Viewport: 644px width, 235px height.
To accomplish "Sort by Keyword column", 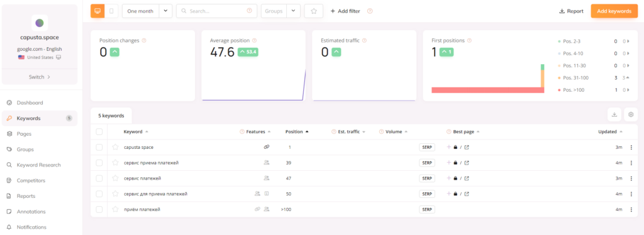I will pyautogui.click(x=136, y=132).
